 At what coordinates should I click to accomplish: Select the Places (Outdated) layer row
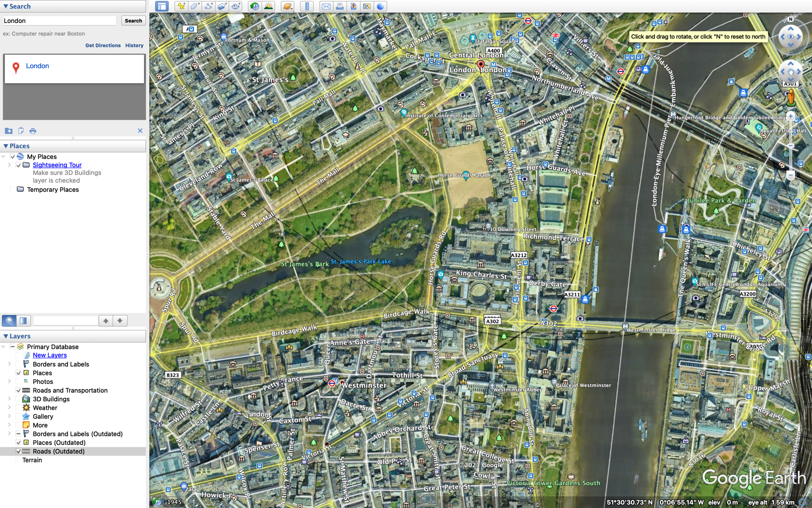[73, 442]
